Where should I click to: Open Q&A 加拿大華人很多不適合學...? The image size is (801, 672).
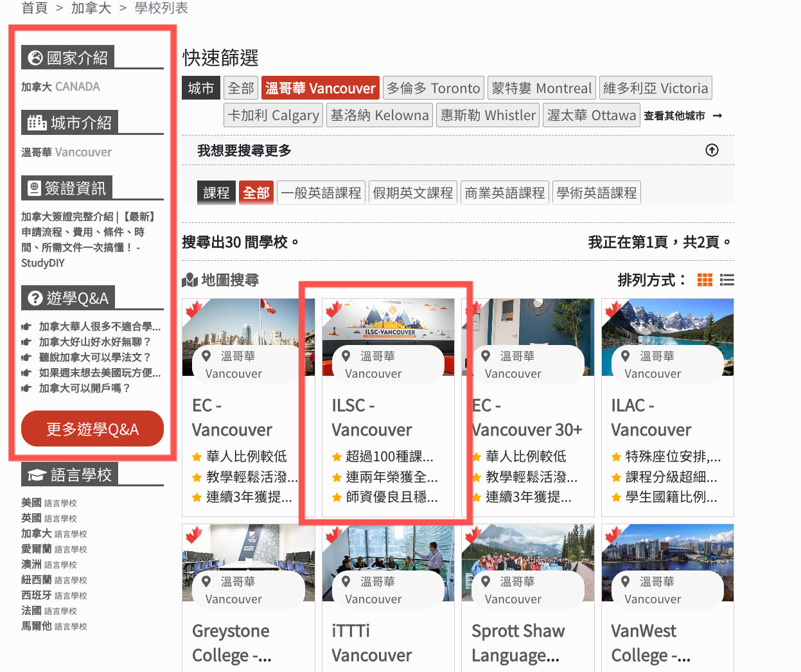[x=100, y=326]
